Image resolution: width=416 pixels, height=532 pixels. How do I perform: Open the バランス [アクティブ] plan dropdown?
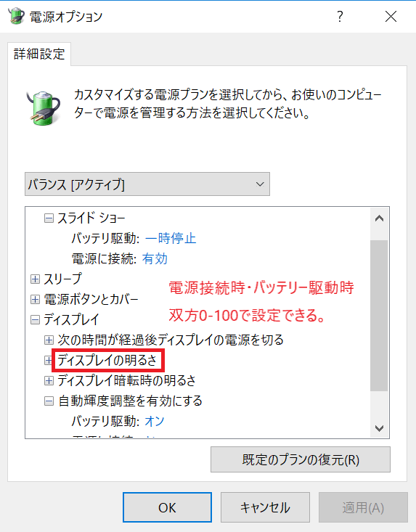pos(147,184)
